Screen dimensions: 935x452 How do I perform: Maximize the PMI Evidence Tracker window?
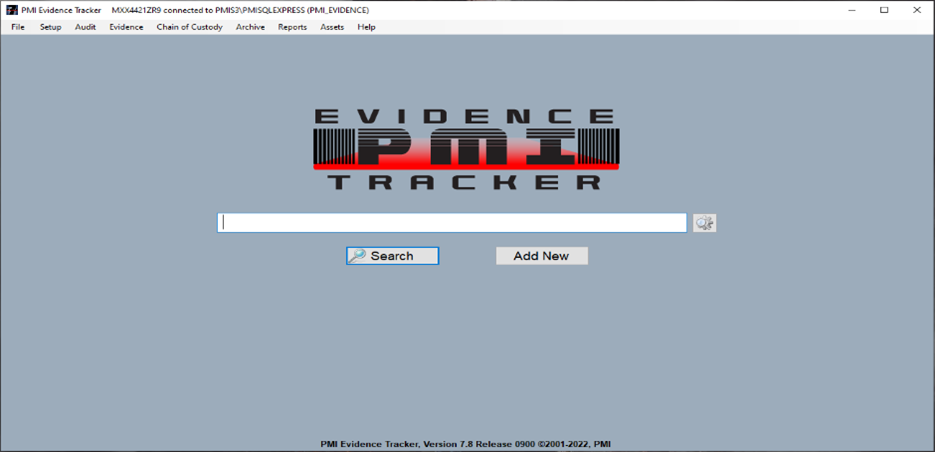click(884, 10)
